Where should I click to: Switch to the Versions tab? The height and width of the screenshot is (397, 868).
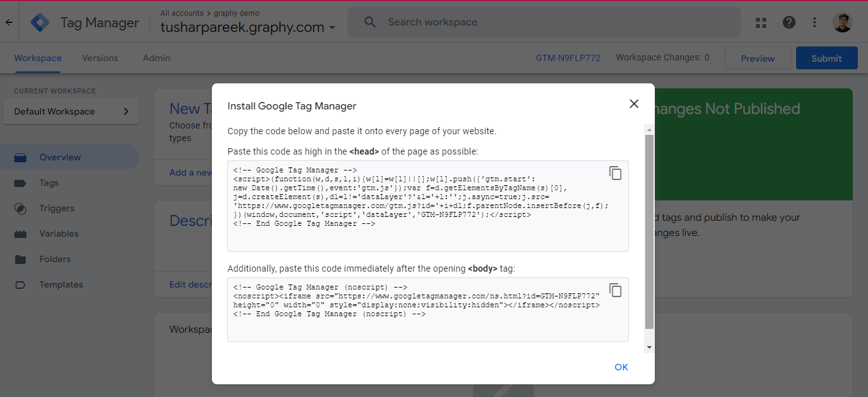click(100, 58)
